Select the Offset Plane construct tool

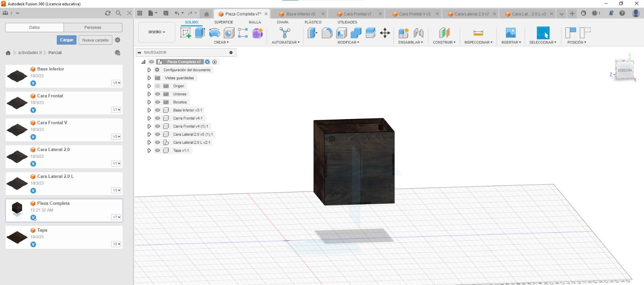coord(444,33)
